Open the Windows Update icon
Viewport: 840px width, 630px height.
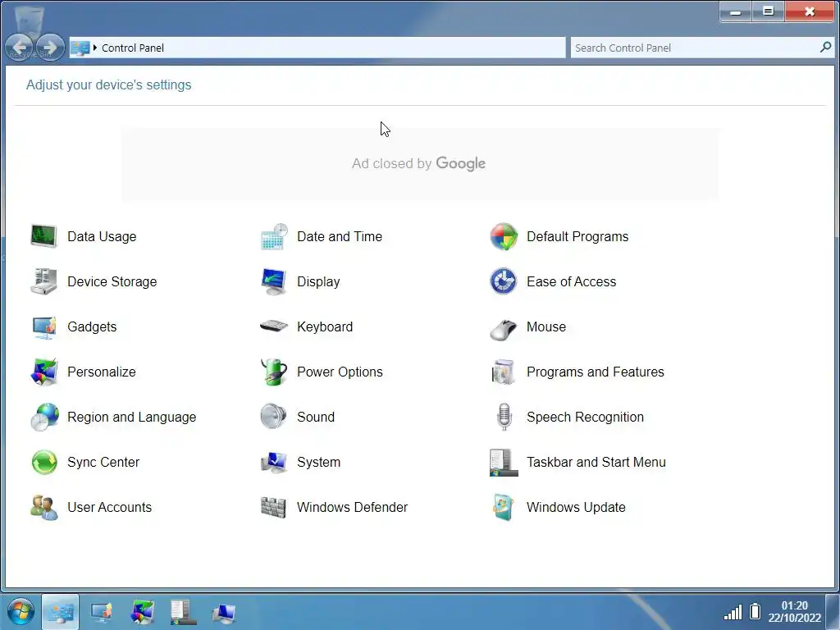click(504, 507)
